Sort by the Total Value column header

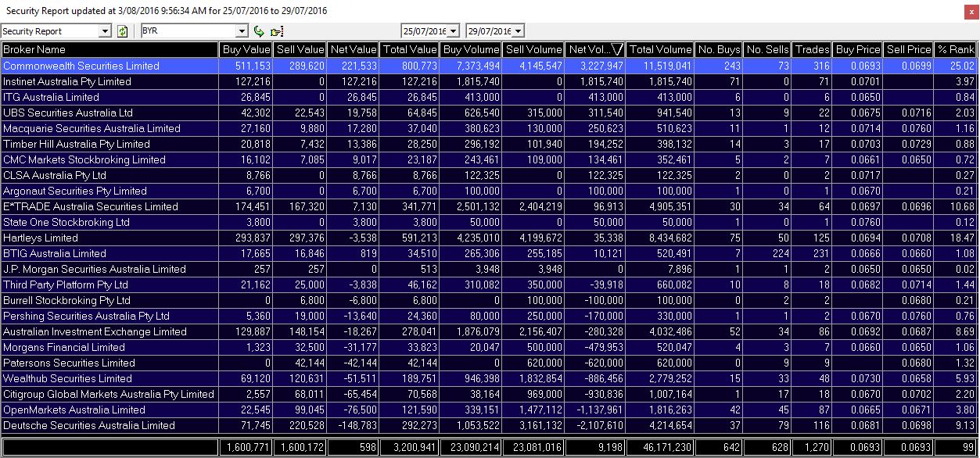point(410,49)
